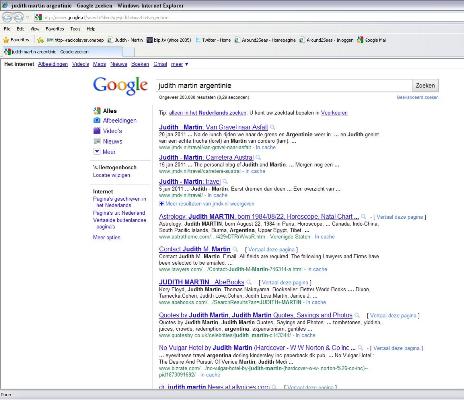Screen dimensions: 464x400
Task: Click the Afbeeldingen link in top navigation
Action: tap(53, 64)
